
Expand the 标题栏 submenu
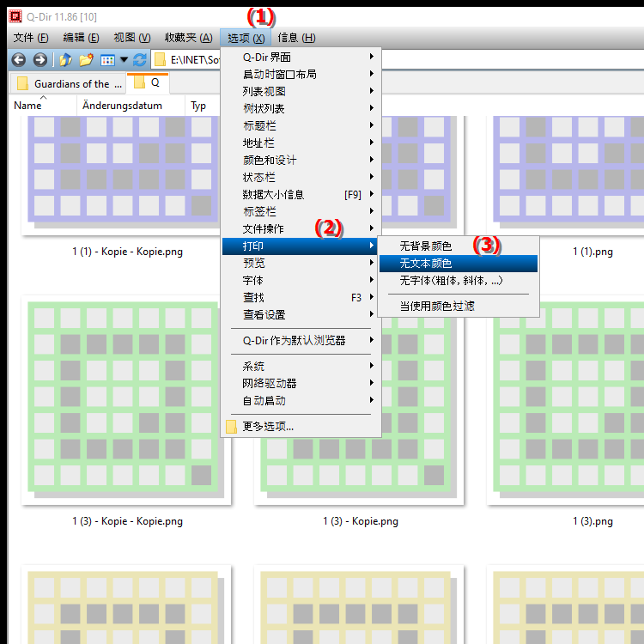[x=301, y=125]
